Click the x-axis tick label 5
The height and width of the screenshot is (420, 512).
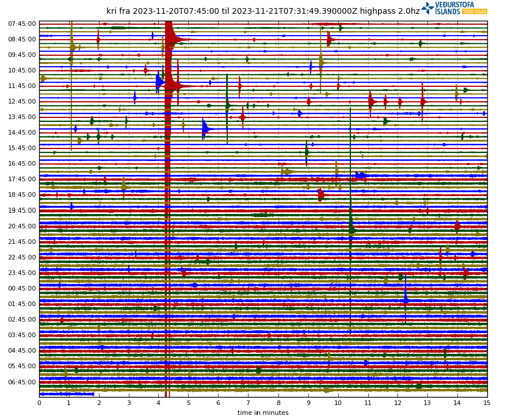click(189, 403)
